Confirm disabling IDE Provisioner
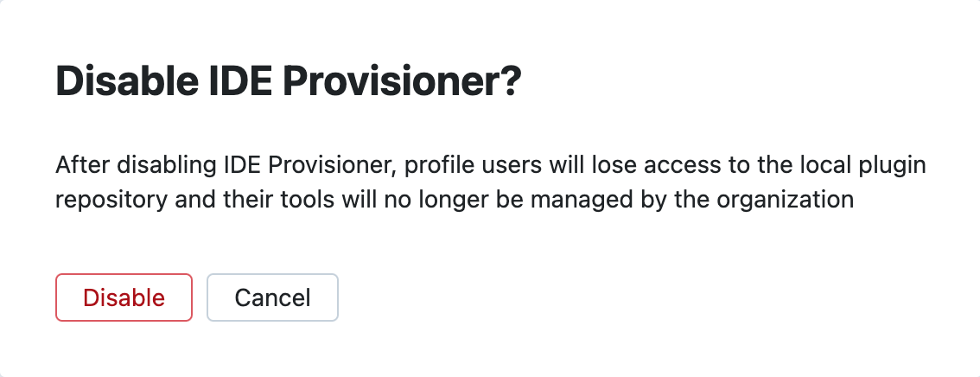This screenshot has height=377, width=980. [x=124, y=297]
